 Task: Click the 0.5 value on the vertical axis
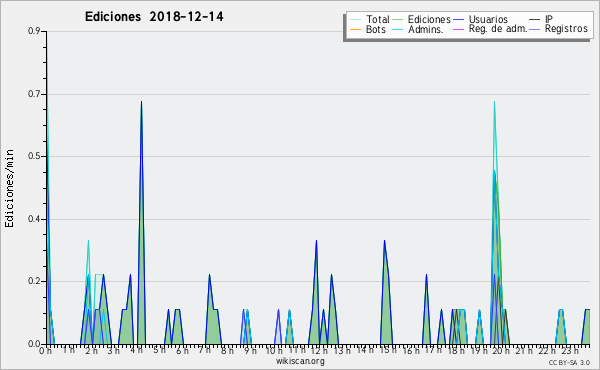(35, 156)
